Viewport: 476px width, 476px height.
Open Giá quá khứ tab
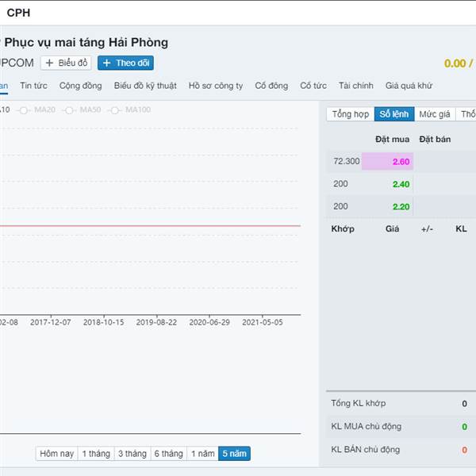pos(409,86)
